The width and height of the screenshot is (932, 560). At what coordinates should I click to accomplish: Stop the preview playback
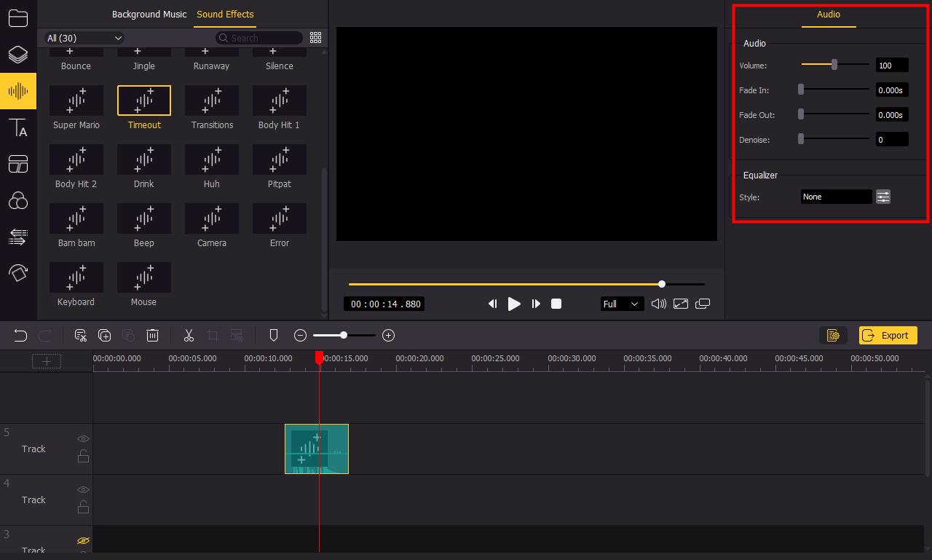click(x=556, y=304)
